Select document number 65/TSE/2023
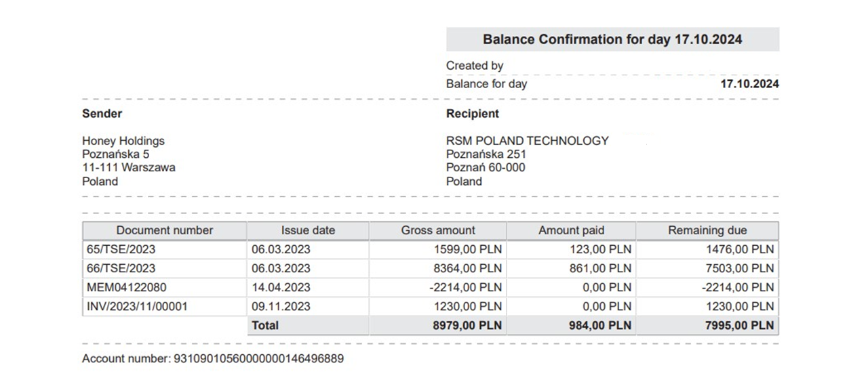Viewport: 868px width, 384px height. click(121, 249)
